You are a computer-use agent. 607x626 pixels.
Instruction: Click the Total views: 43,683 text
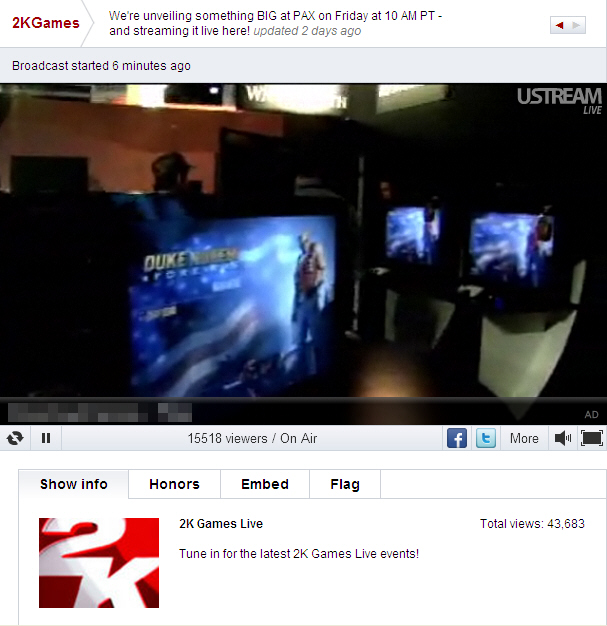pos(532,523)
